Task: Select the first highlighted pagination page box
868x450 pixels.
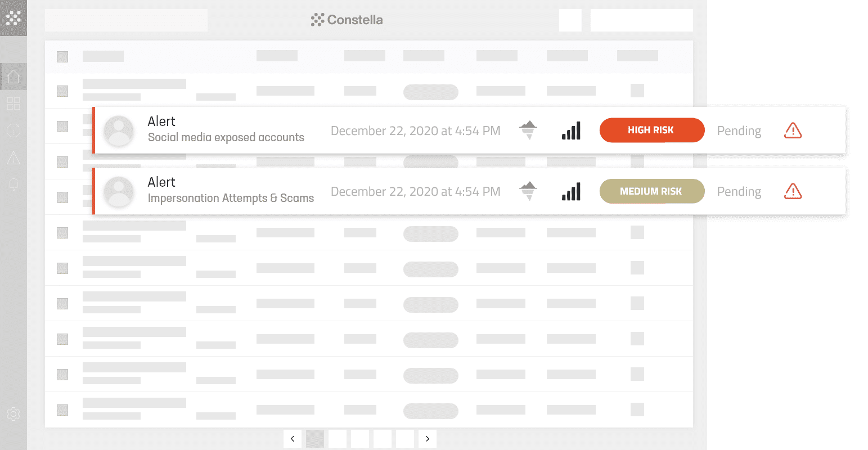Action: [315, 439]
